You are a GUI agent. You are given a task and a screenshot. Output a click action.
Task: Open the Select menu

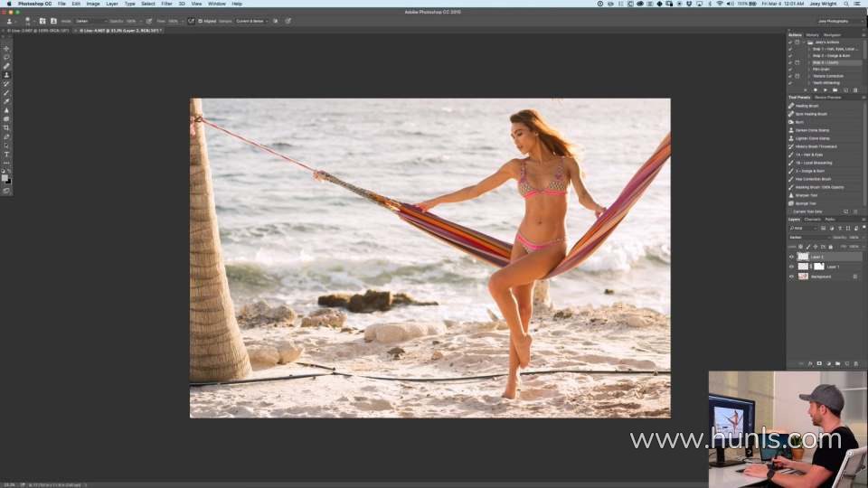pyautogui.click(x=147, y=4)
